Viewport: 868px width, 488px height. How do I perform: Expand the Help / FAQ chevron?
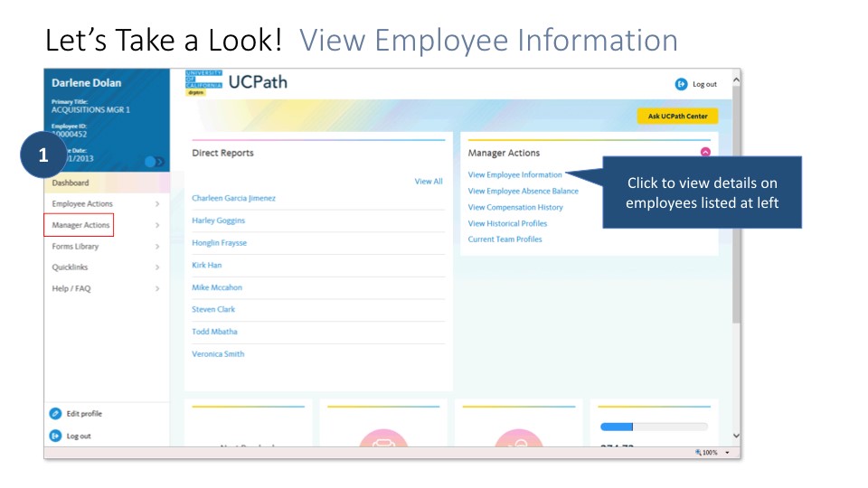pos(157,288)
